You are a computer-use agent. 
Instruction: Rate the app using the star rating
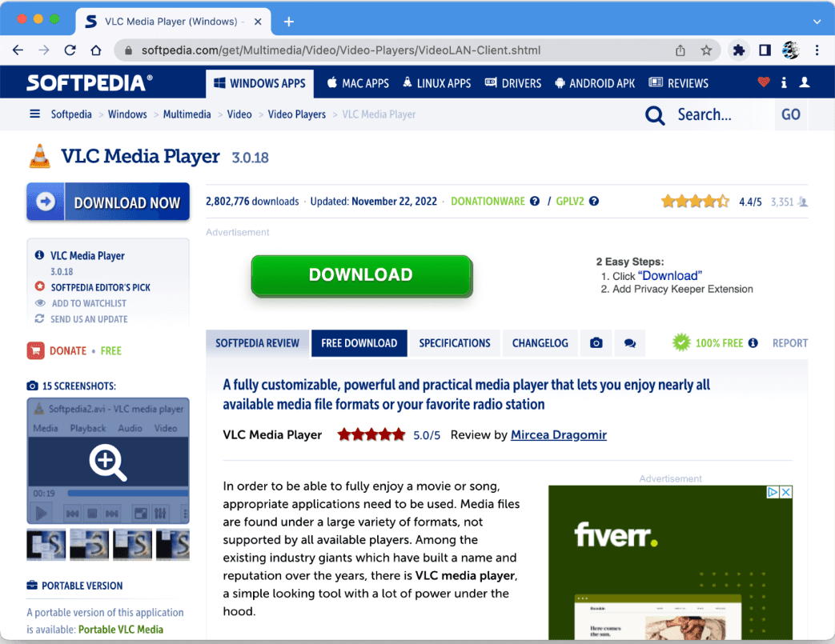point(695,202)
